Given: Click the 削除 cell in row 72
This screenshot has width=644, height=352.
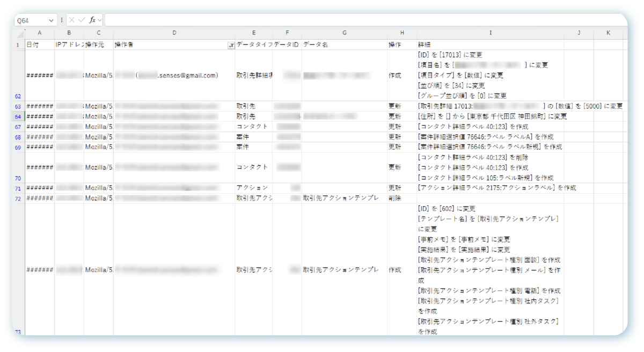Looking at the screenshot, I should 401,198.
